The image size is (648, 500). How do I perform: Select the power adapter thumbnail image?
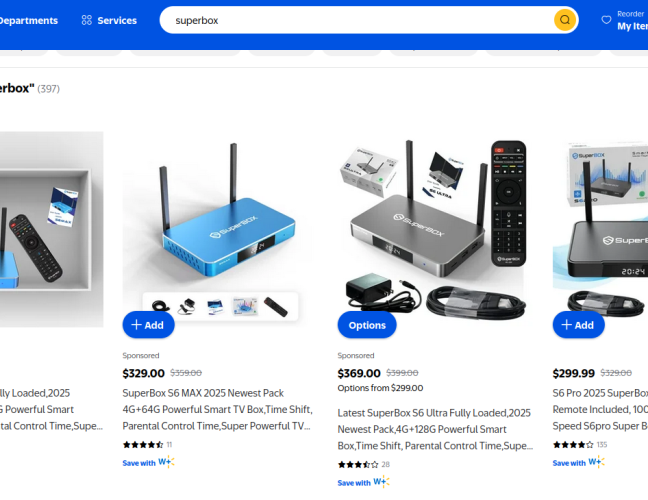point(187,307)
